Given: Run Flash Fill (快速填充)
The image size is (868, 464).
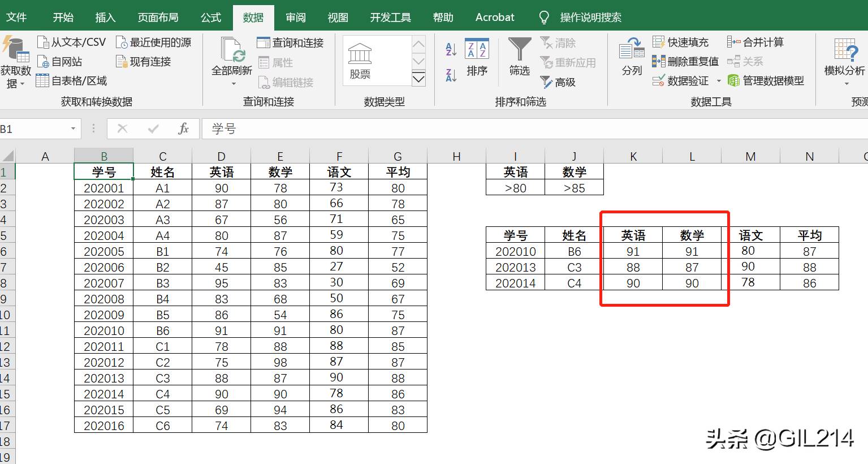Looking at the screenshot, I should [x=681, y=42].
